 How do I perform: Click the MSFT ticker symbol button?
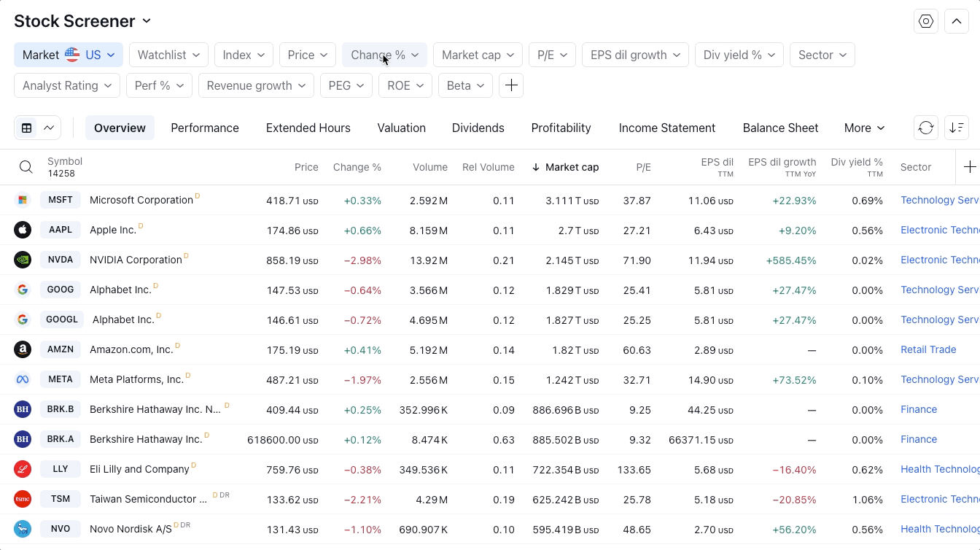pos(61,200)
